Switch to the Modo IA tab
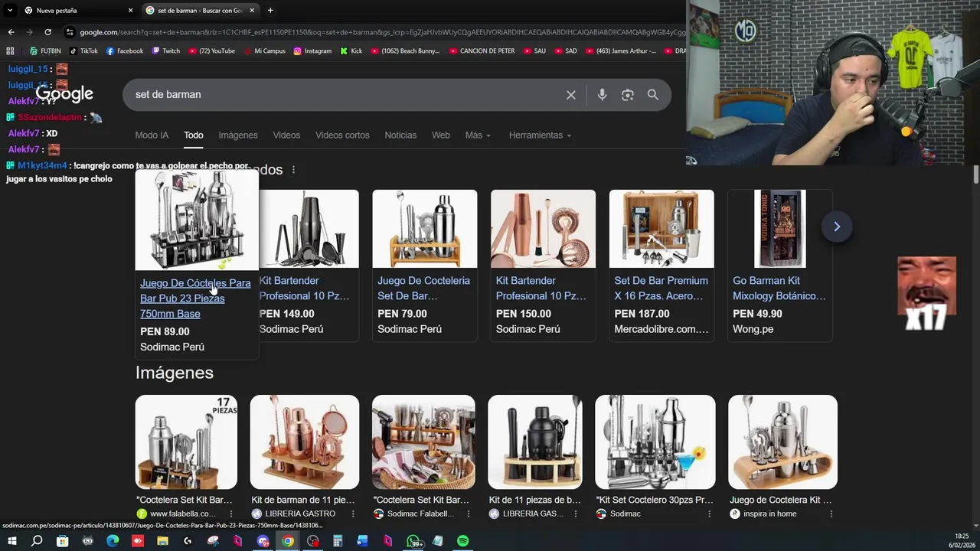Image resolution: width=980 pixels, height=551 pixels. [152, 135]
